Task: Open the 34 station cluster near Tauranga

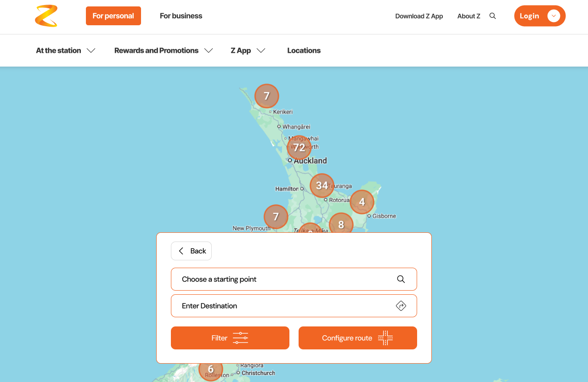Action: [x=322, y=185]
